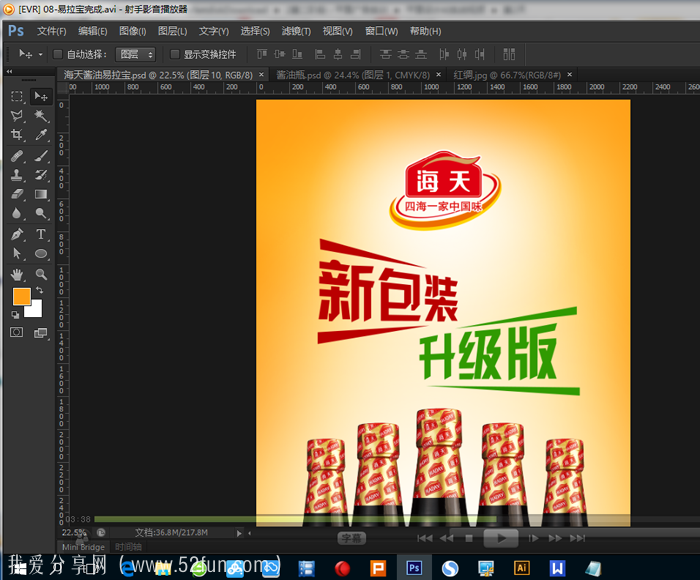700x580 pixels.
Task: Open Photoshop from the Windows taskbar
Action: [414, 568]
